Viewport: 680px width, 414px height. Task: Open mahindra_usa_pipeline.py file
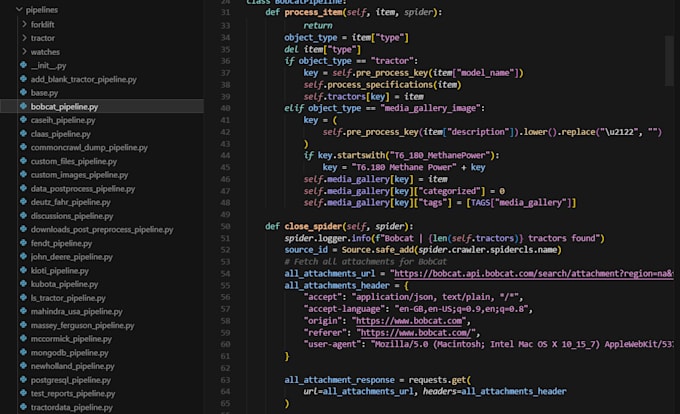pos(76,311)
